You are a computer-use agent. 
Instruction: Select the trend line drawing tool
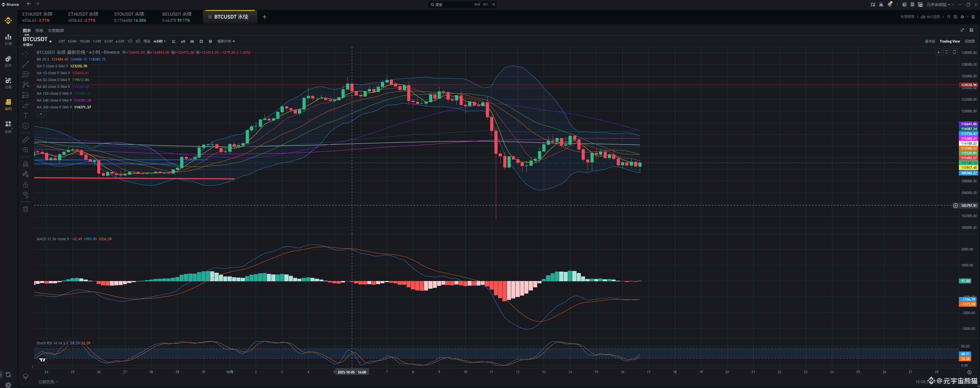25,64
